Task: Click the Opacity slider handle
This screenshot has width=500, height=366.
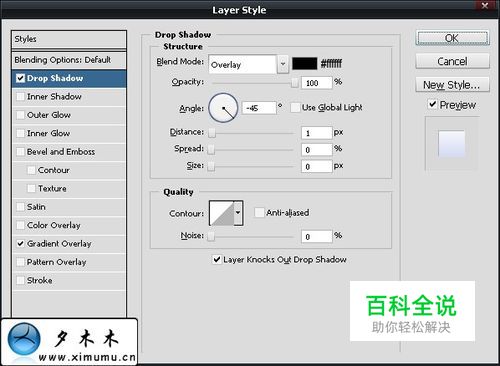Action: pyautogui.click(x=295, y=83)
